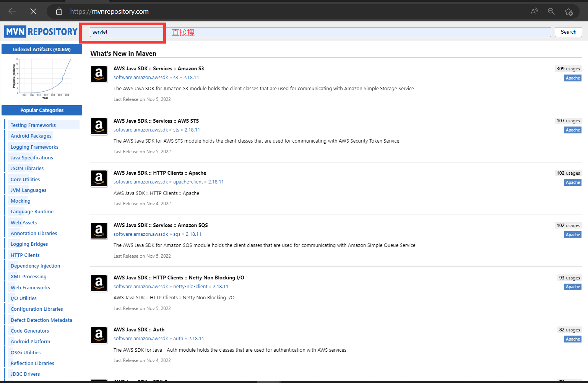This screenshot has width=588, height=383.
Task: View the 107 usages of AWS STS
Action: [568, 121]
